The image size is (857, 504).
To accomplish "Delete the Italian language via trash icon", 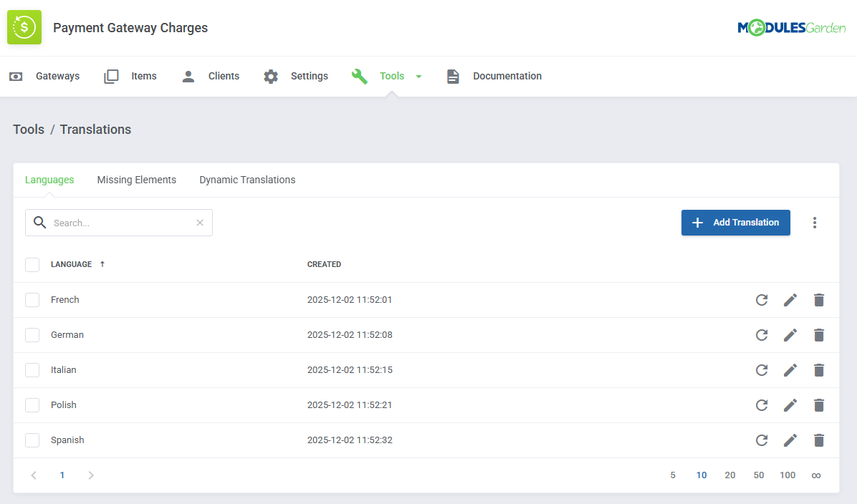I will coord(819,370).
